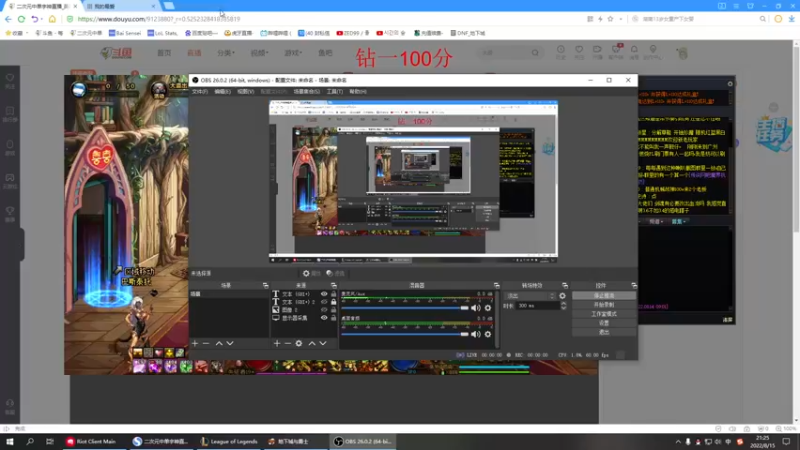Bookmark page with star icon in address bar
This screenshot has width=800, height=450.
[x=610, y=19]
